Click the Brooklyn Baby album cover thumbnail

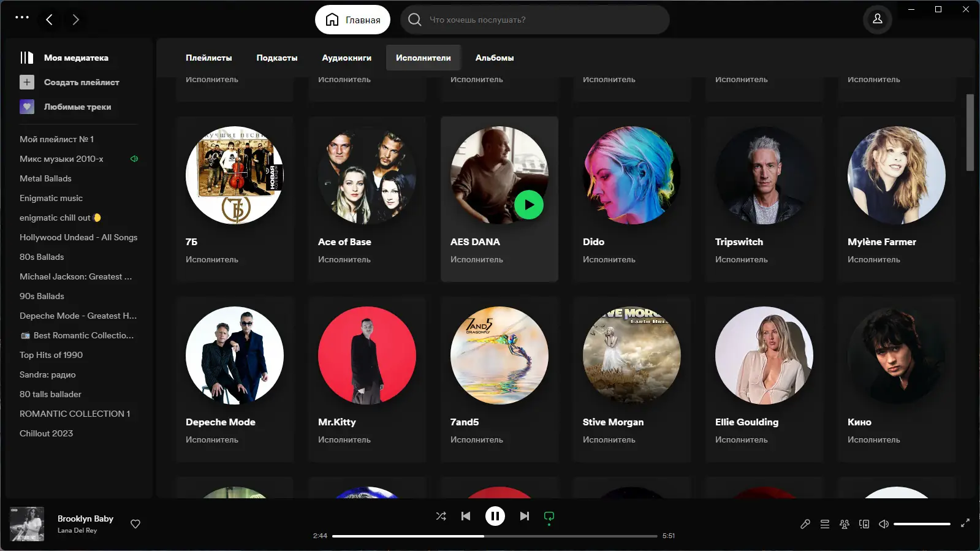(x=27, y=524)
